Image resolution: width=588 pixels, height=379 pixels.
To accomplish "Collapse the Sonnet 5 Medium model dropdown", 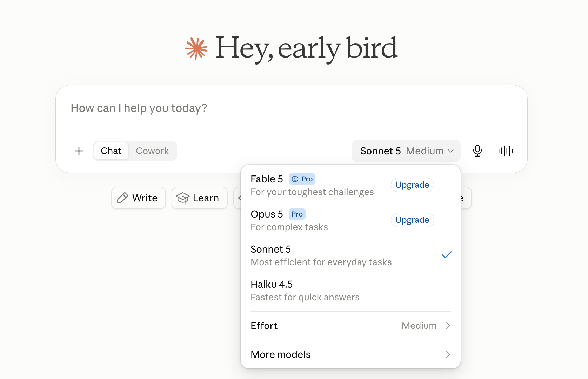I will click(x=406, y=151).
